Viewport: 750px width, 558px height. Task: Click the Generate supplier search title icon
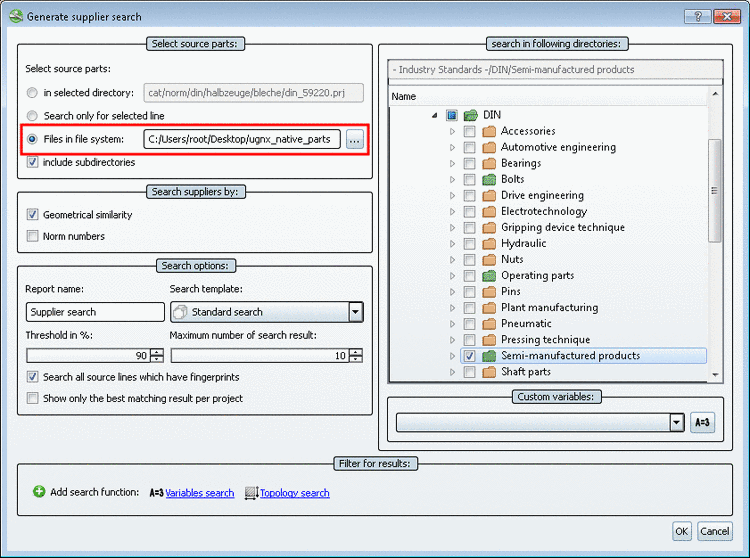[16, 16]
